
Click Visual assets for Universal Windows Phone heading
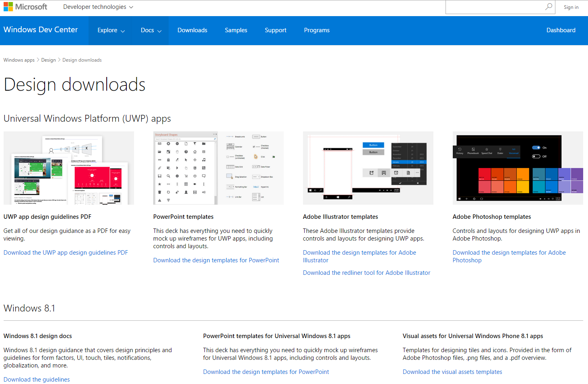473,336
